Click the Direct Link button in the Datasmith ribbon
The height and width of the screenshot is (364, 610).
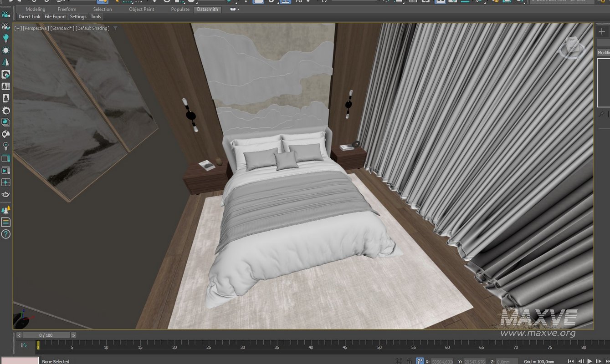[29, 16]
